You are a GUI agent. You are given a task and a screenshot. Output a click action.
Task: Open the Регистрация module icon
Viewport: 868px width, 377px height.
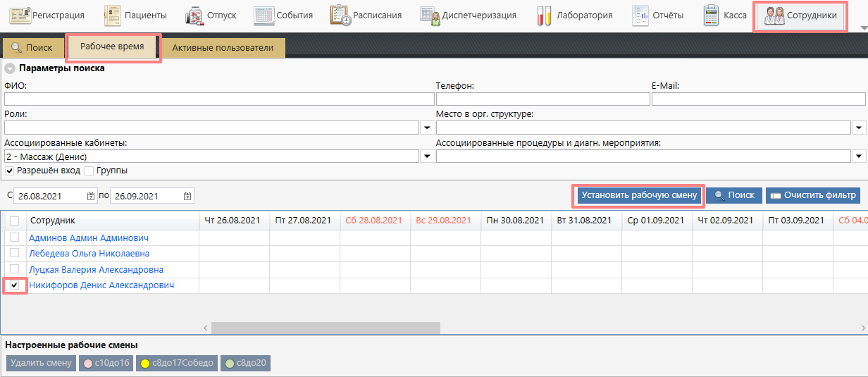click(x=20, y=15)
